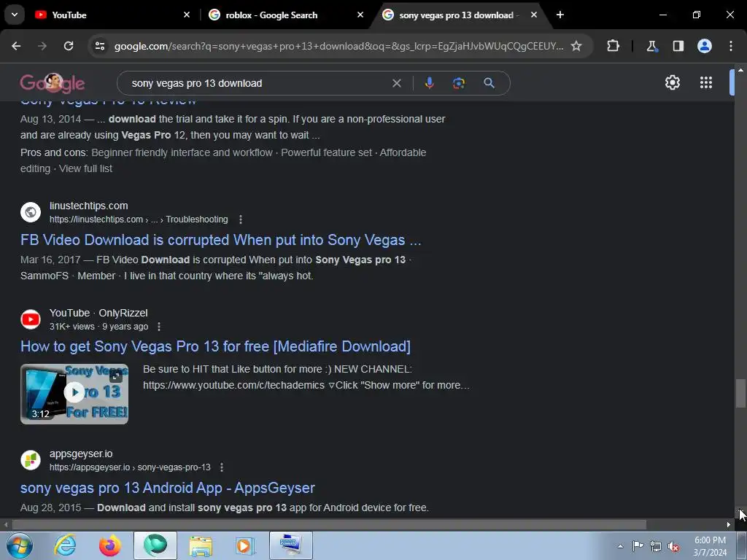This screenshot has width=747, height=560.
Task: Open the Extensions puzzle icon
Action: (x=613, y=46)
